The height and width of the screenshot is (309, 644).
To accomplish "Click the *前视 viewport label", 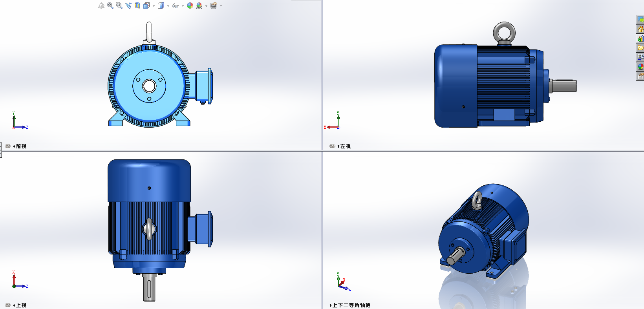I will pyautogui.click(x=20, y=146).
